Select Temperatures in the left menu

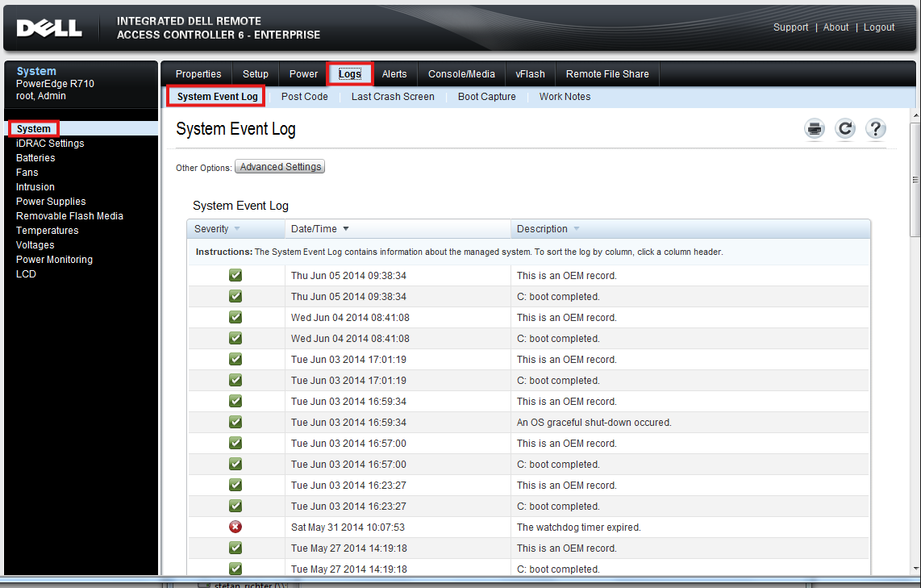47,231
